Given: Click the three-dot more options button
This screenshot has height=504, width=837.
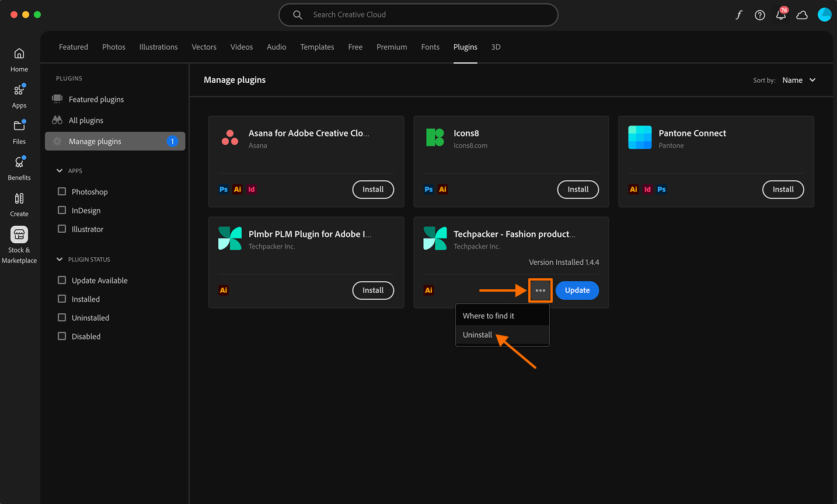Looking at the screenshot, I should pos(540,290).
